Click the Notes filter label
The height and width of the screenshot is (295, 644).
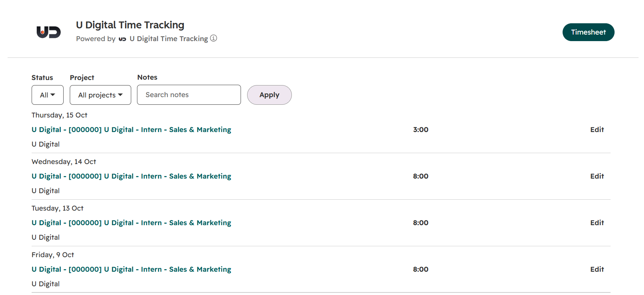coord(147,77)
